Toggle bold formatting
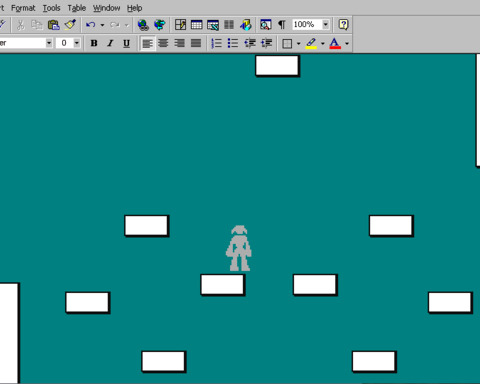The width and height of the screenshot is (480, 384). pos(94,43)
